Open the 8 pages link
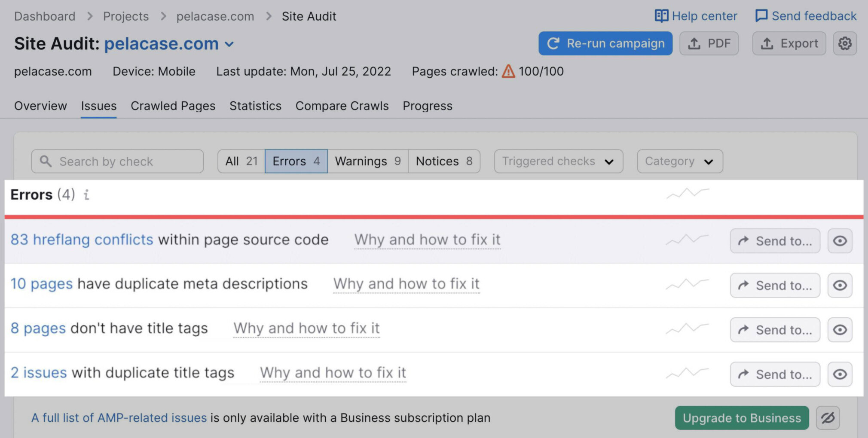868x438 pixels. (38, 328)
